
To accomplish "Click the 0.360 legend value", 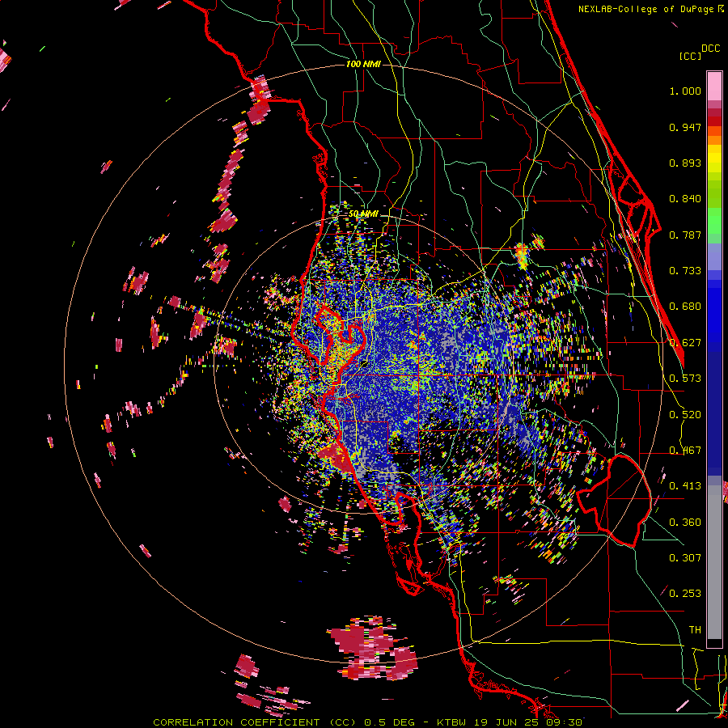I will [x=685, y=523].
